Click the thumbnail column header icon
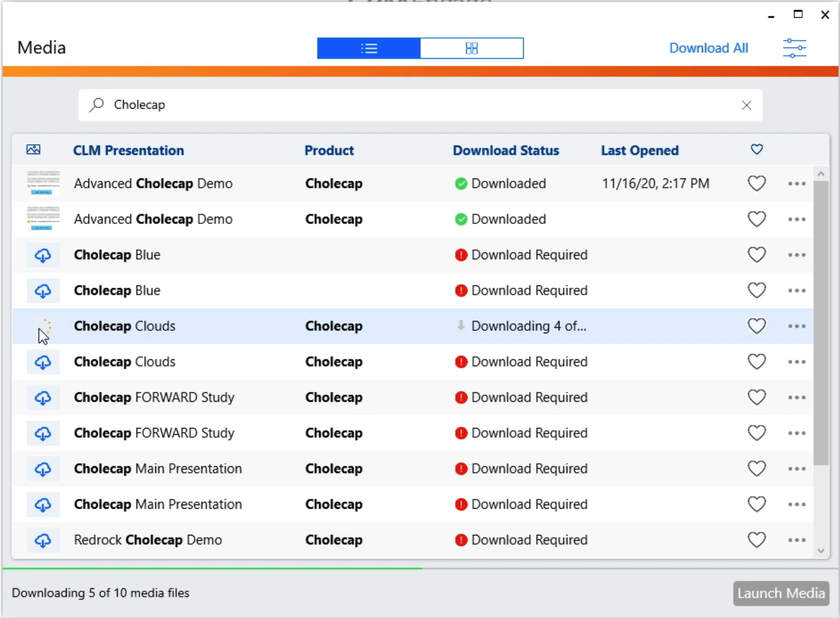The image size is (840, 618). (x=34, y=150)
